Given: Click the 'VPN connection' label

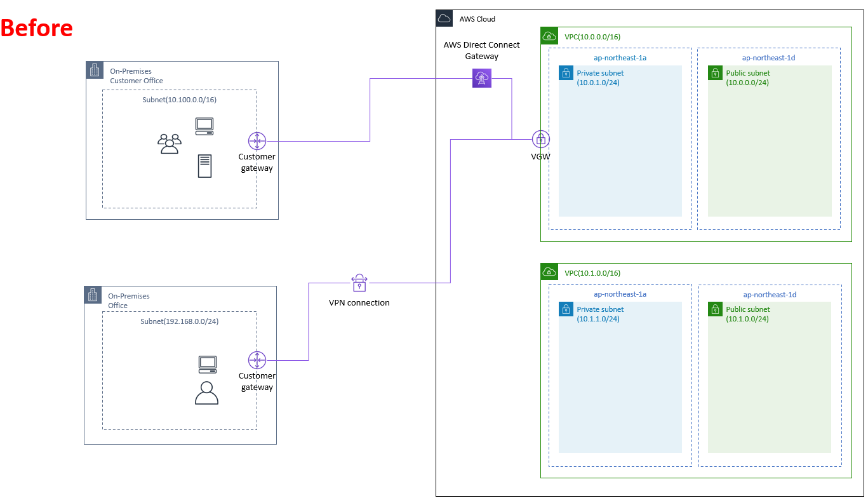Looking at the screenshot, I should click(359, 303).
